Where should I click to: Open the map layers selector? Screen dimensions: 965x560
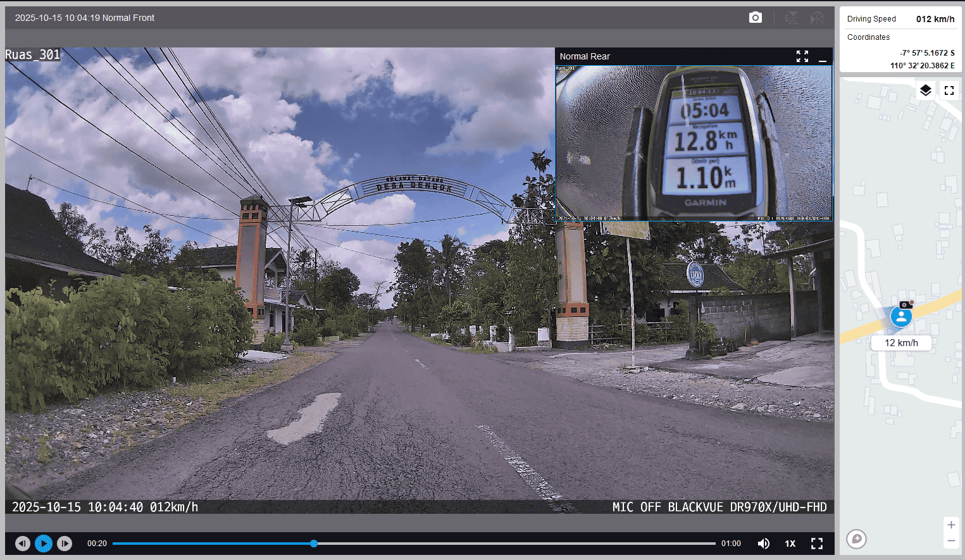coord(925,90)
